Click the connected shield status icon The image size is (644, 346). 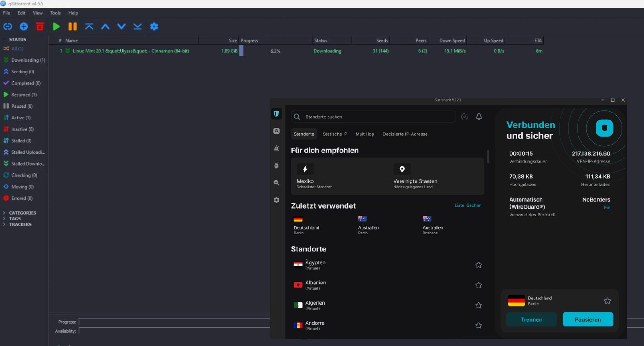point(604,129)
